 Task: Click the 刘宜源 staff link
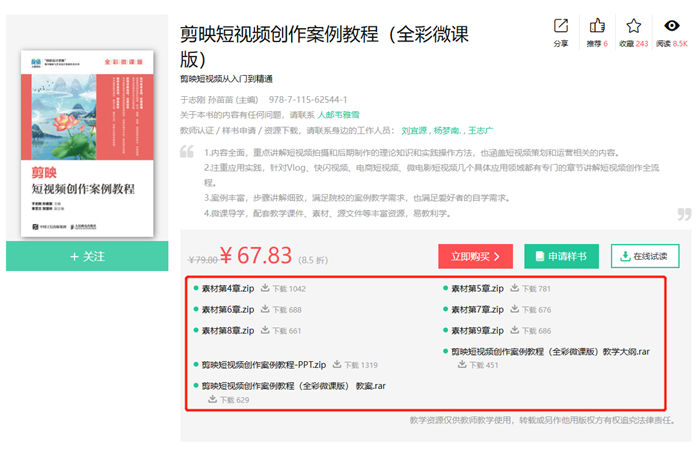tap(414, 130)
